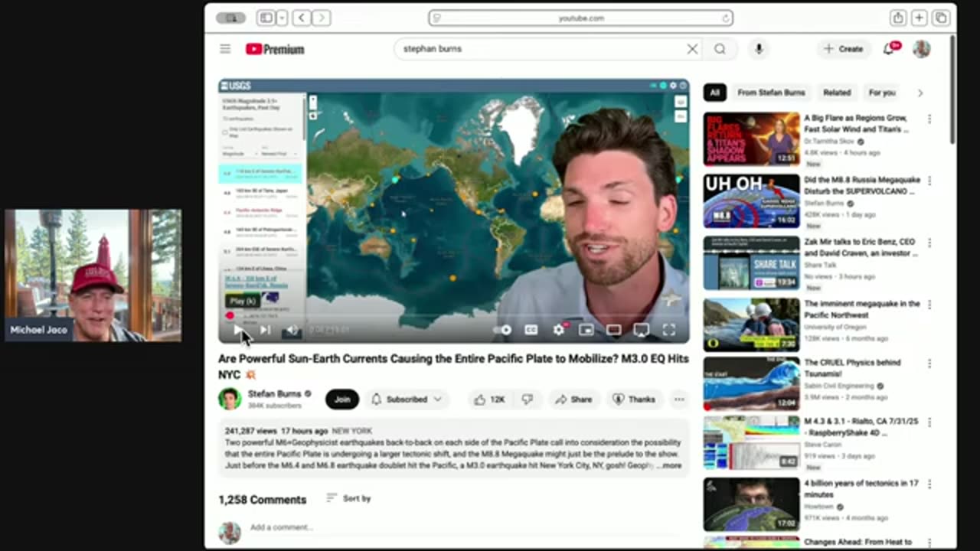Open Stefan Burns channel avatar
Screen dimensions: 980x551
click(x=230, y=399)
